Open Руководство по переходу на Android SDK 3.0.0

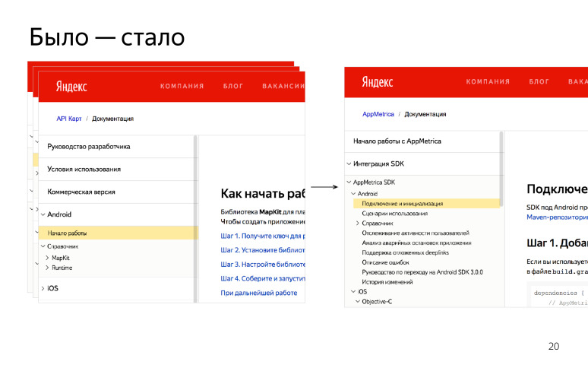[422, 272]
